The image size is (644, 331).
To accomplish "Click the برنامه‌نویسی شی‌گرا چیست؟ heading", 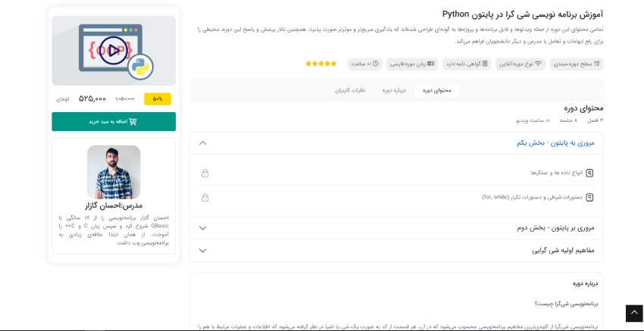I will [x=566, y=304].
